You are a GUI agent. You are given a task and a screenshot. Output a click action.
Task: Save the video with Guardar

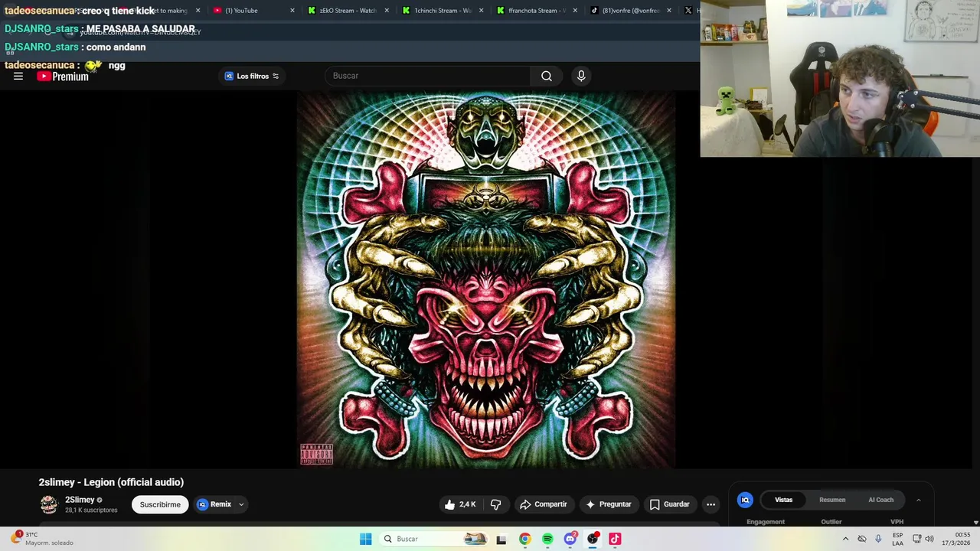coord(670,504)
